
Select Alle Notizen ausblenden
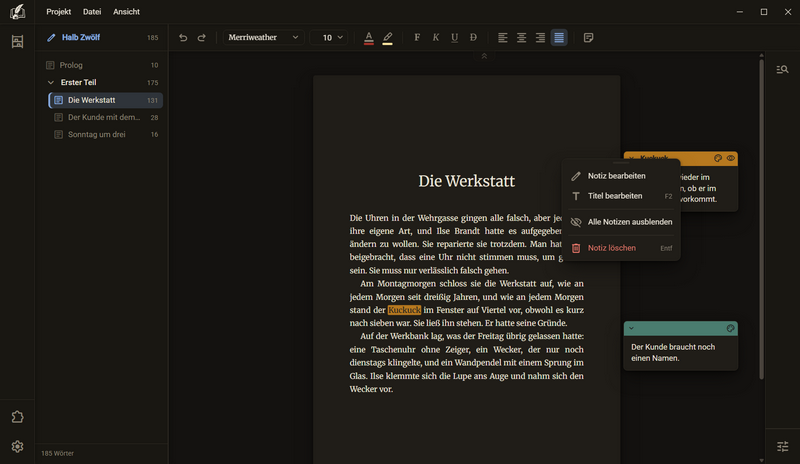[x=621, y=222]
